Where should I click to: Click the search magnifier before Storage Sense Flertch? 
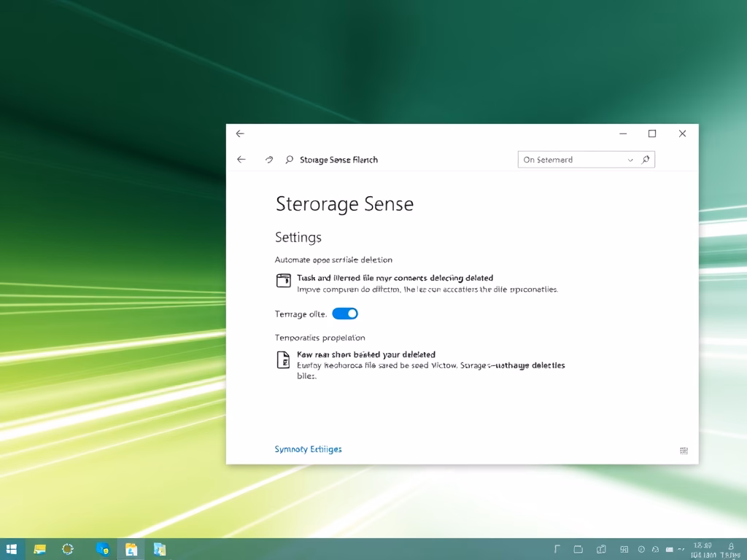[289, 160]
